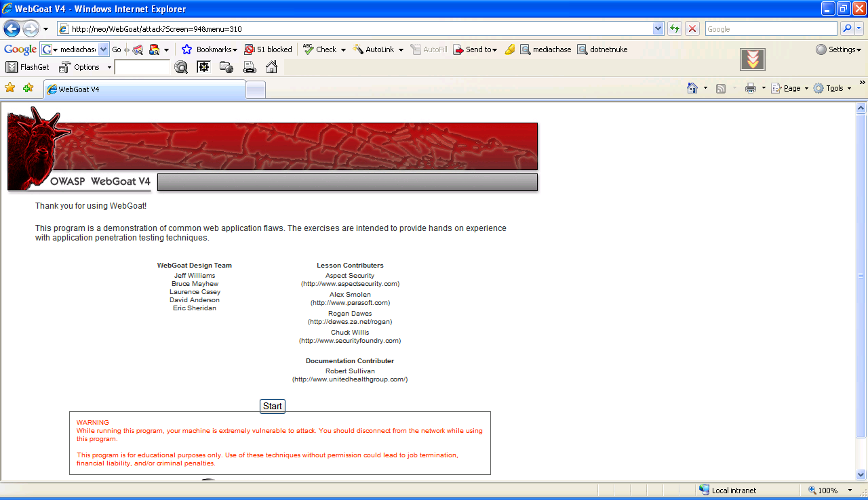Click the 51 blocked popup blocker
Viewport: 868px width, 500px height.
click(x=268, y=49)
